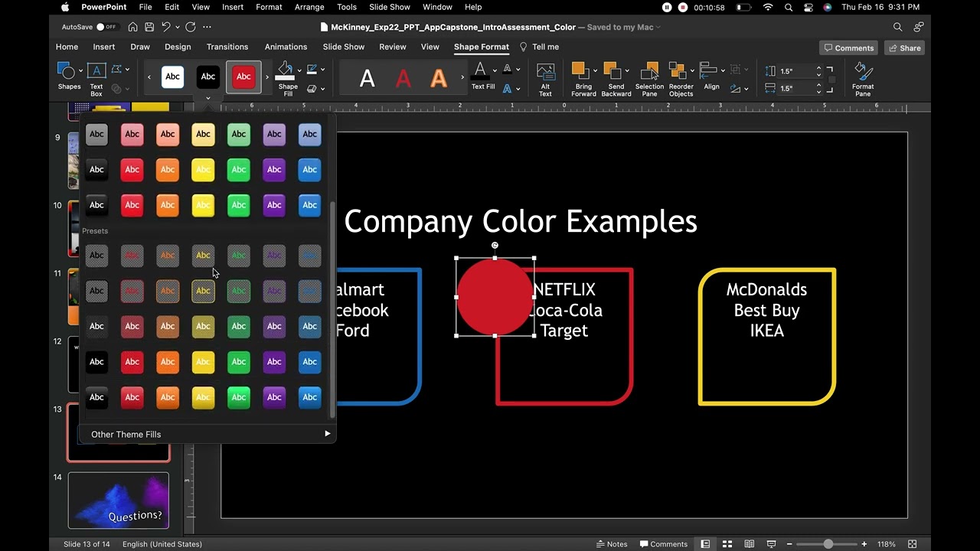Open the Shape Fill dropdown arrow
The image size is (980, 551).
[x=299, y=70]
